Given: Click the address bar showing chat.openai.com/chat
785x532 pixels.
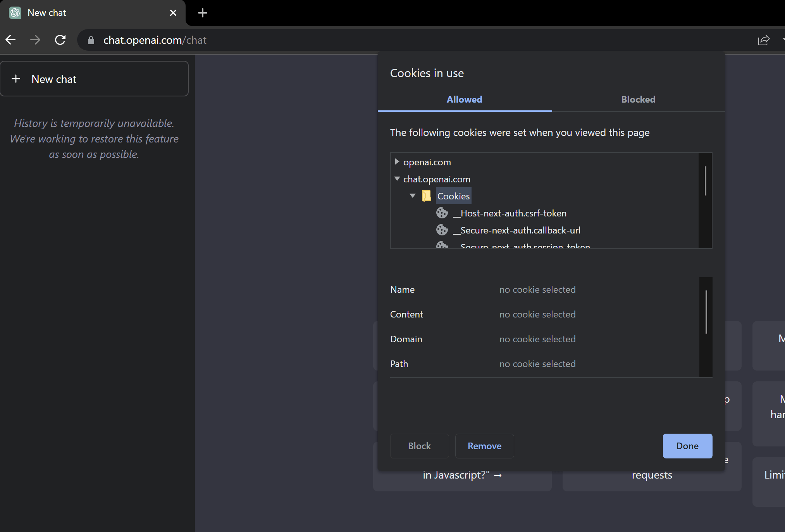Looking at the screenshot, I should click(x=155, y=40).
